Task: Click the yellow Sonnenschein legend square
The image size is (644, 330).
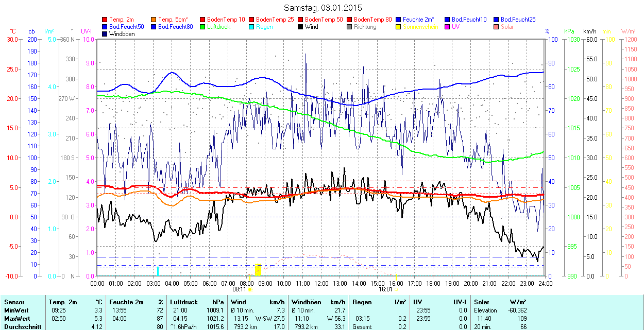Action: coord(399,27)
